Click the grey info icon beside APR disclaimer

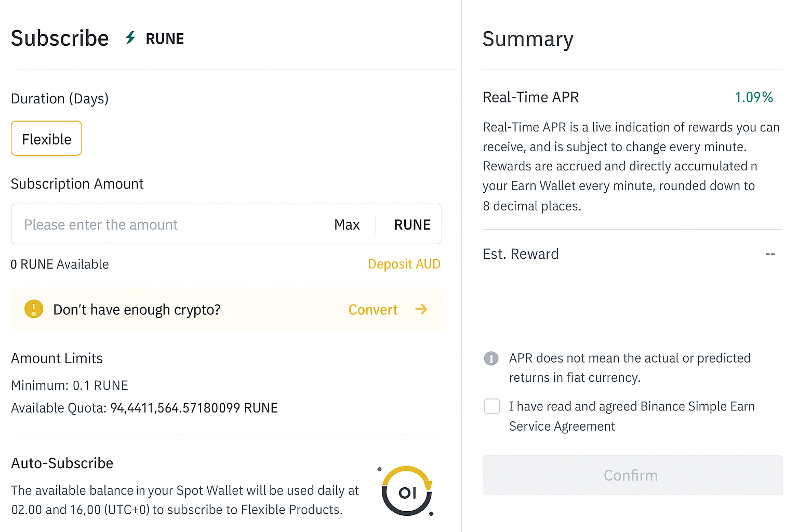click(x=491, y=358)
